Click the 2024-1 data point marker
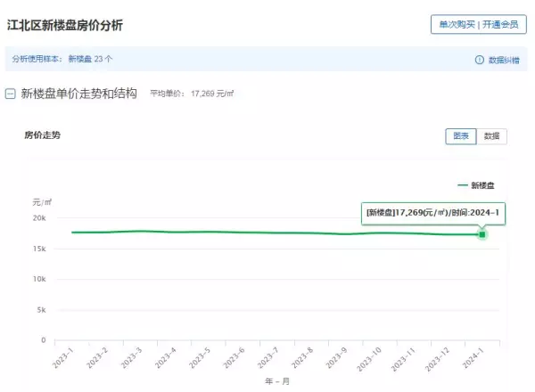 (482, 234)
